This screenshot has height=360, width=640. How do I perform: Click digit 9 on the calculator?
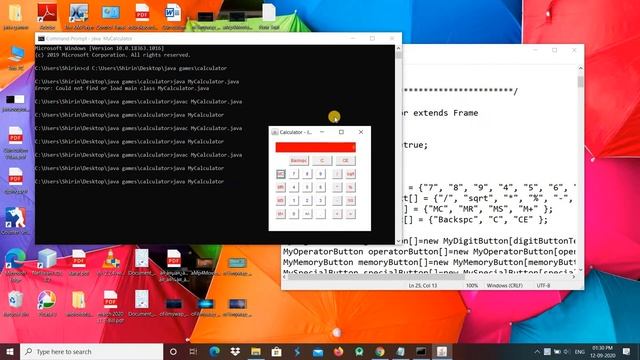point(321,174)
